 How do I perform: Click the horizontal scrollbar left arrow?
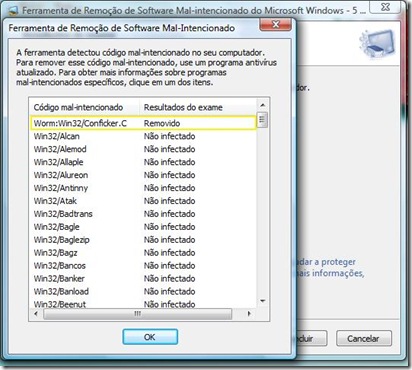click(x=36, y=313)
